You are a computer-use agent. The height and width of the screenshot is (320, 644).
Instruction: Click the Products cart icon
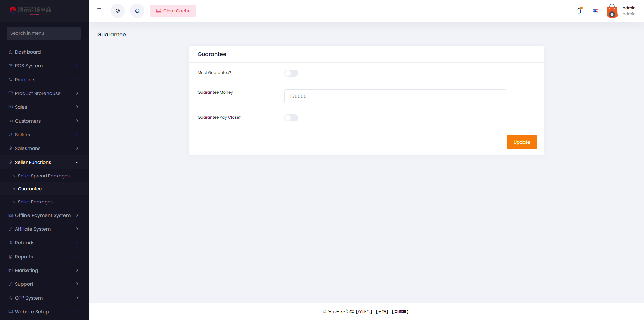11,80
